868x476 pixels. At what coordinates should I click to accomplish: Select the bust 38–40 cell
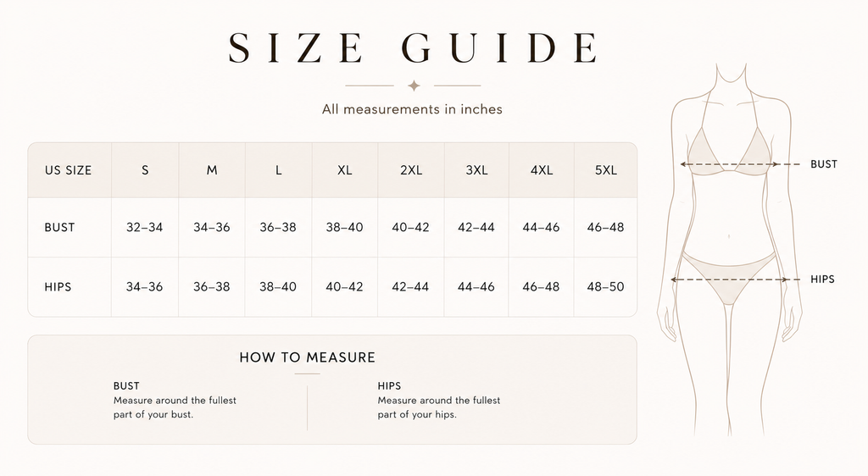[344, 227]
